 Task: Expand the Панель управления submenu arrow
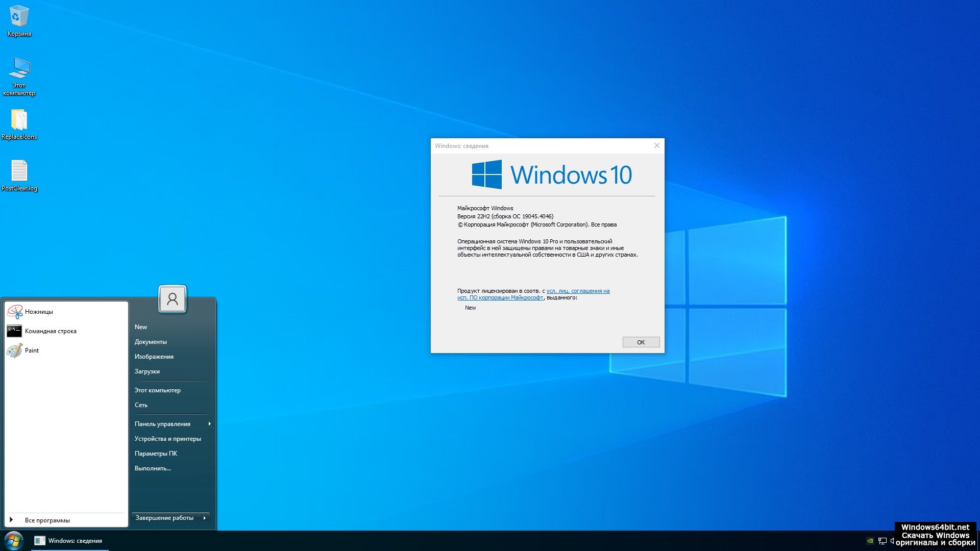(x=209, y=424)
